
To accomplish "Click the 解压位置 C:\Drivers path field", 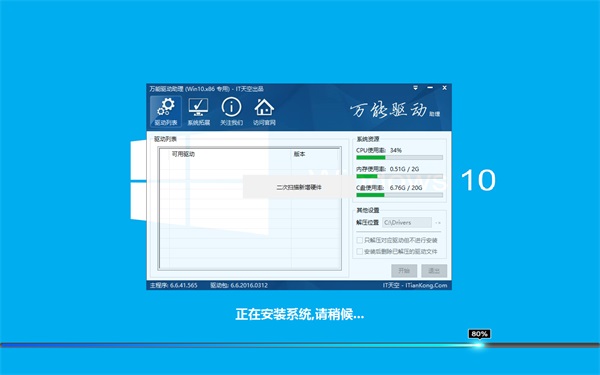I will 407,222.
